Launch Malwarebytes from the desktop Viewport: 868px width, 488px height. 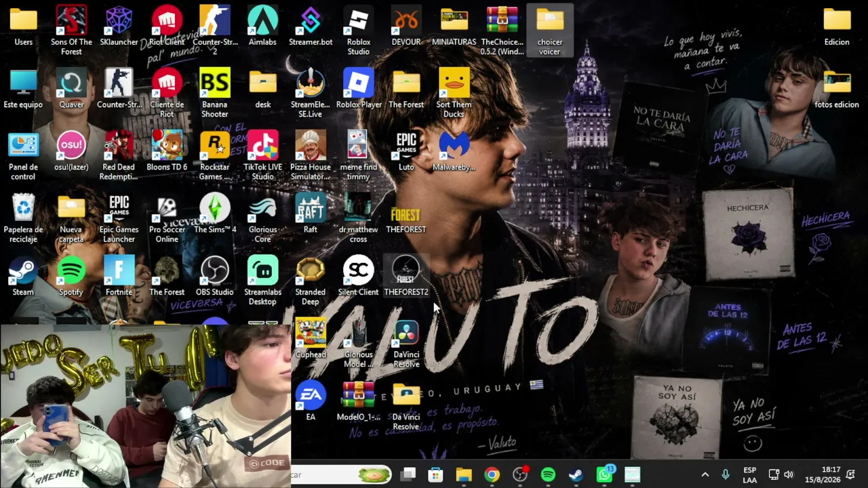[x=454, y=152]
